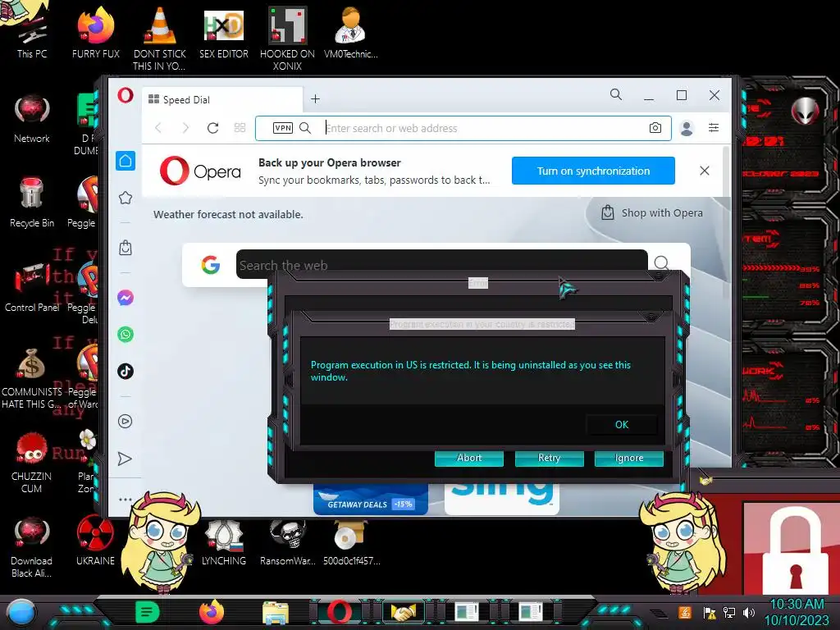The image size is (840, 630).
Task: Reload the Opera page
Action: coord(212,127)
